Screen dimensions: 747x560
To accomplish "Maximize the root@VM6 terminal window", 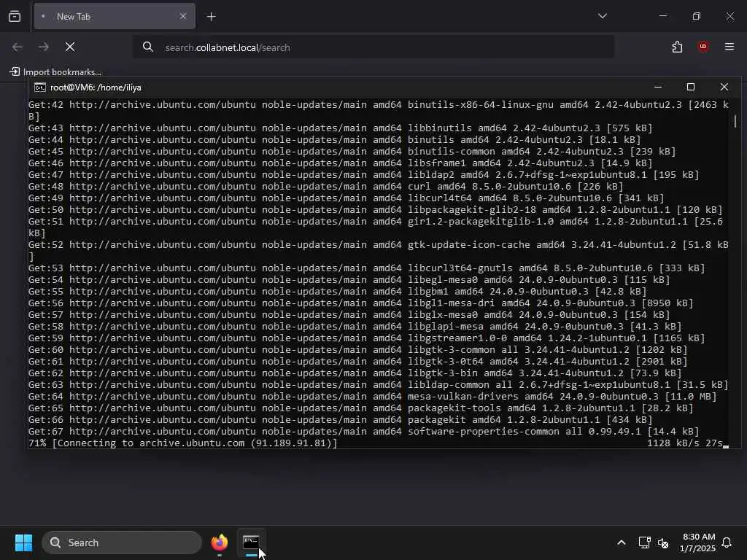I will (x=691, y=87).
